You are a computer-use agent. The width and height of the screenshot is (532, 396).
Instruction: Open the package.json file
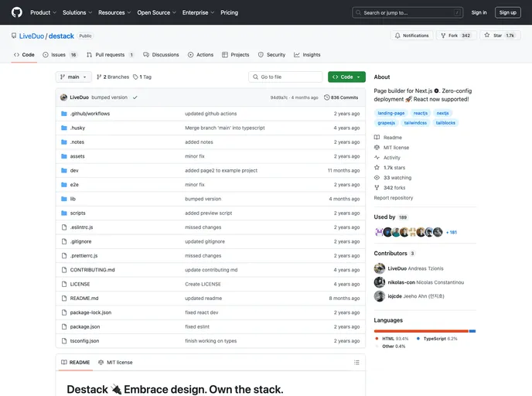(85, 326)
